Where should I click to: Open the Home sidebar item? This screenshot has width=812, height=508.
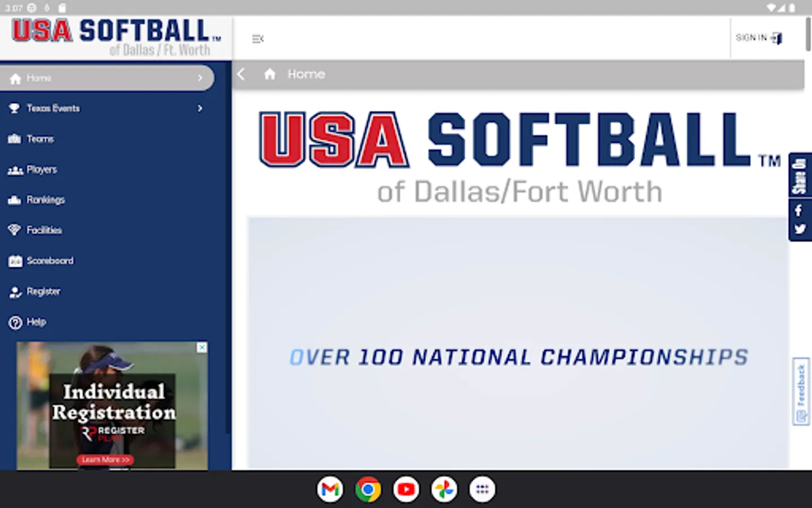point(107,78)
